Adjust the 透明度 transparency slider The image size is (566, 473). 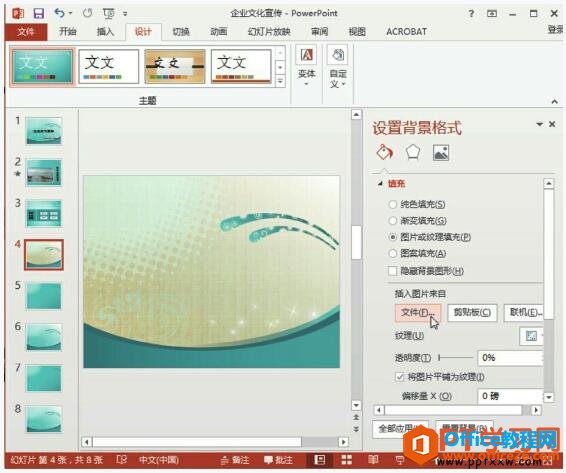(x=456, y=358)
